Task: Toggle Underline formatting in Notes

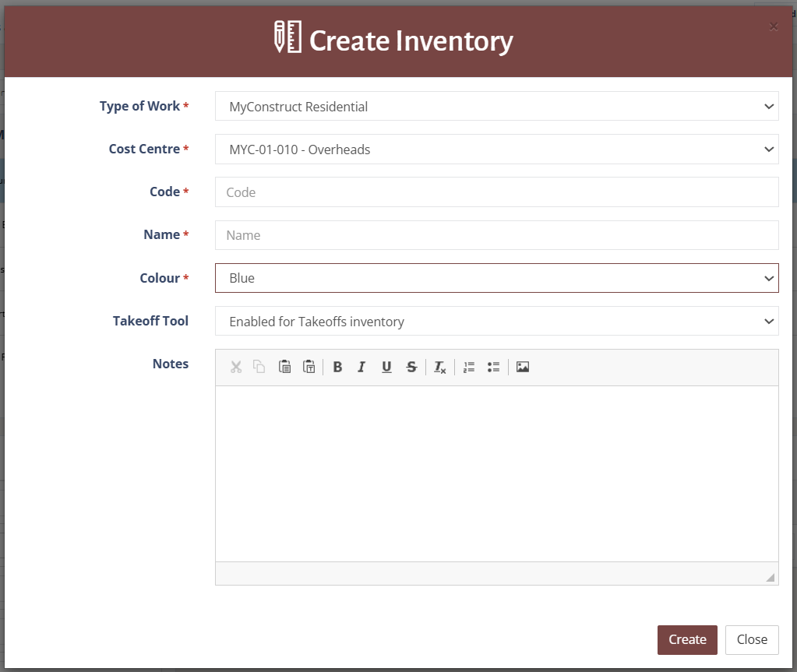Action: coord(386,367)
